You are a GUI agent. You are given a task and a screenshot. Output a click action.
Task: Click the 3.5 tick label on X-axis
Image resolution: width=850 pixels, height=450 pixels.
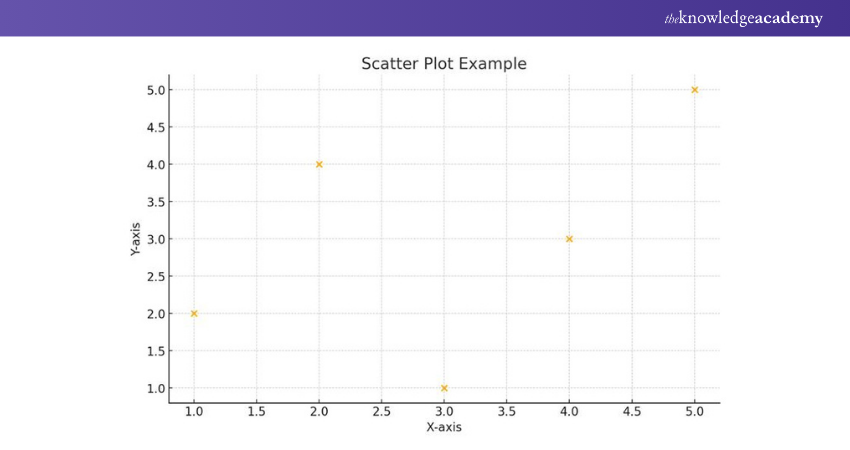click(506, 411)
